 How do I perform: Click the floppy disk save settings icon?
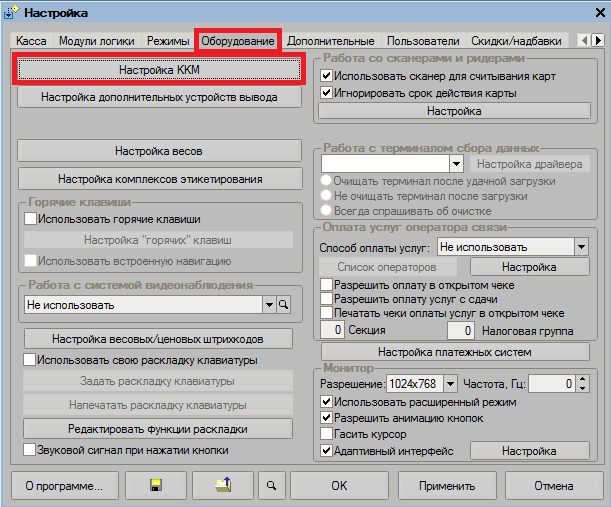click(x=156, y=486)
